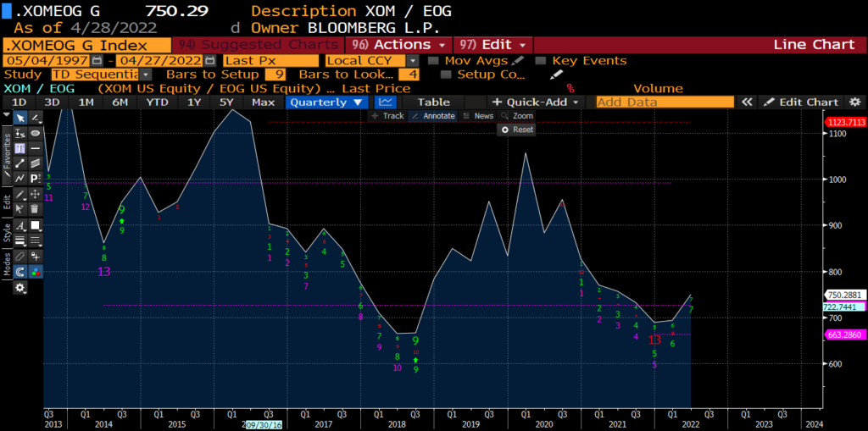Pick the parallel channel tool

(x=36, y=163)
